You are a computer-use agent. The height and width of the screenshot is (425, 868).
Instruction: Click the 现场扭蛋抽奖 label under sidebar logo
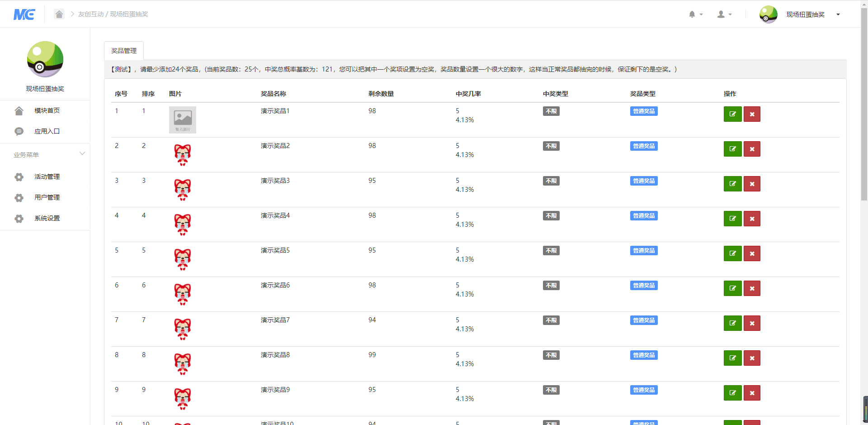(x=45, y=89)
